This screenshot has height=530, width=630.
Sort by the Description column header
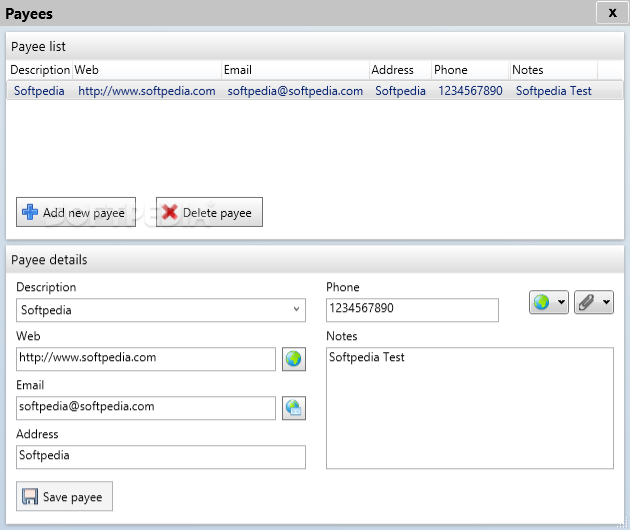40,70
